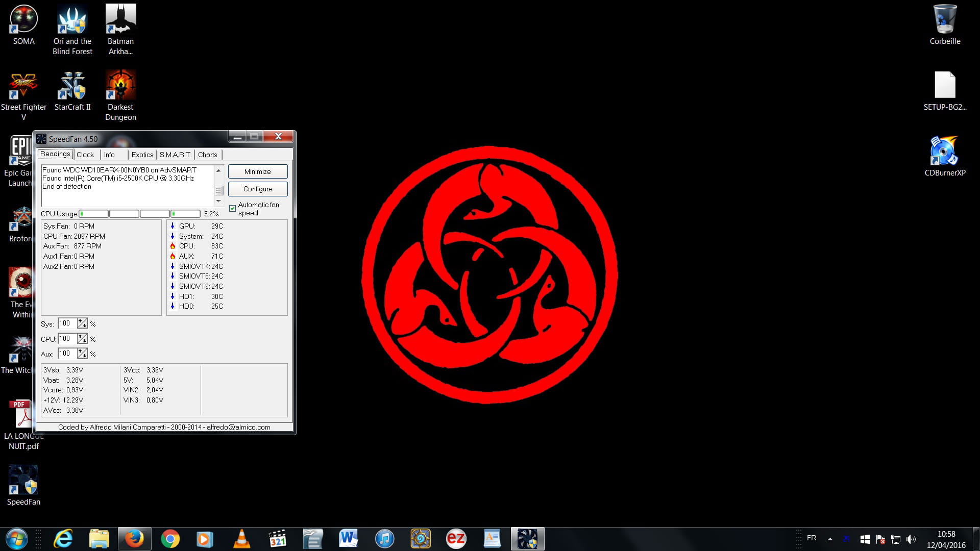Screen dimensions: 980x551
Task: Launch Ori and the Blind Forest shortcut
Action: click(x=72, y=30)
